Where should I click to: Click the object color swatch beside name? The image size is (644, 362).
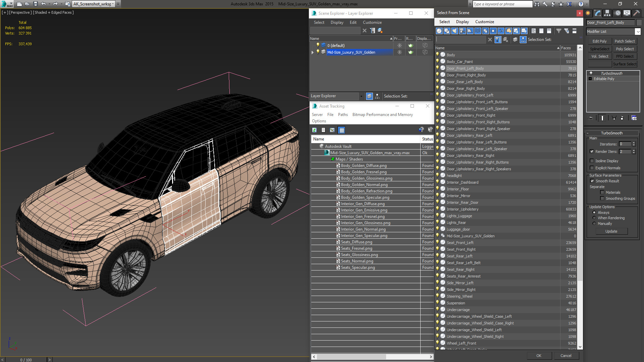[x=639, y=22]
